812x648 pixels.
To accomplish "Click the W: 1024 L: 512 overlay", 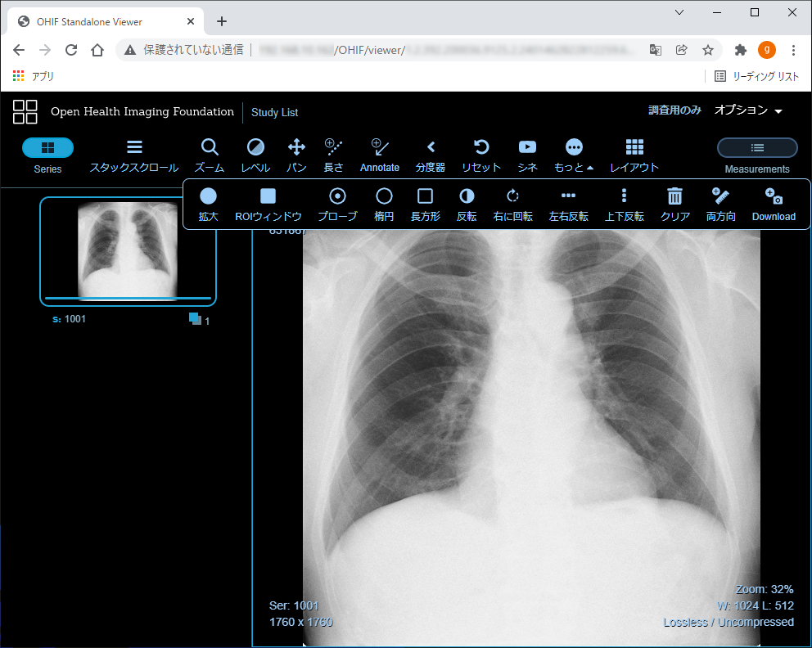I will point(756,605).
